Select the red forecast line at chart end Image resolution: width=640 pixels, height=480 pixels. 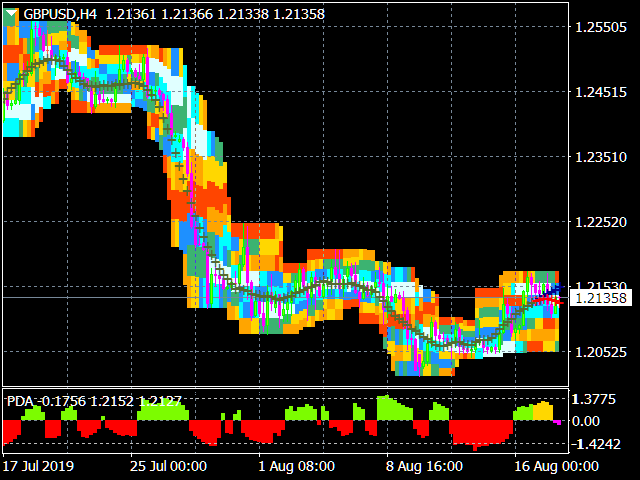tap(549, 301)
